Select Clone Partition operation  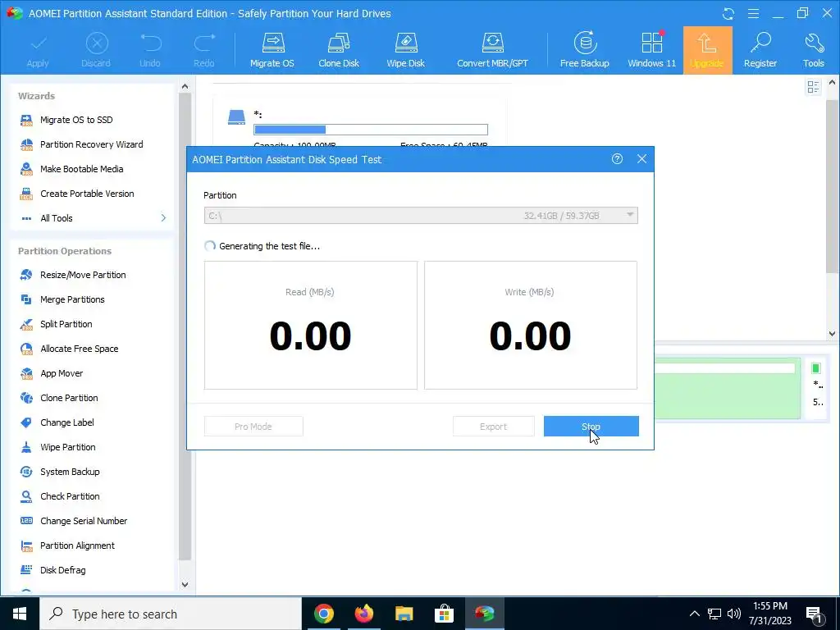[x=69, y=398]
